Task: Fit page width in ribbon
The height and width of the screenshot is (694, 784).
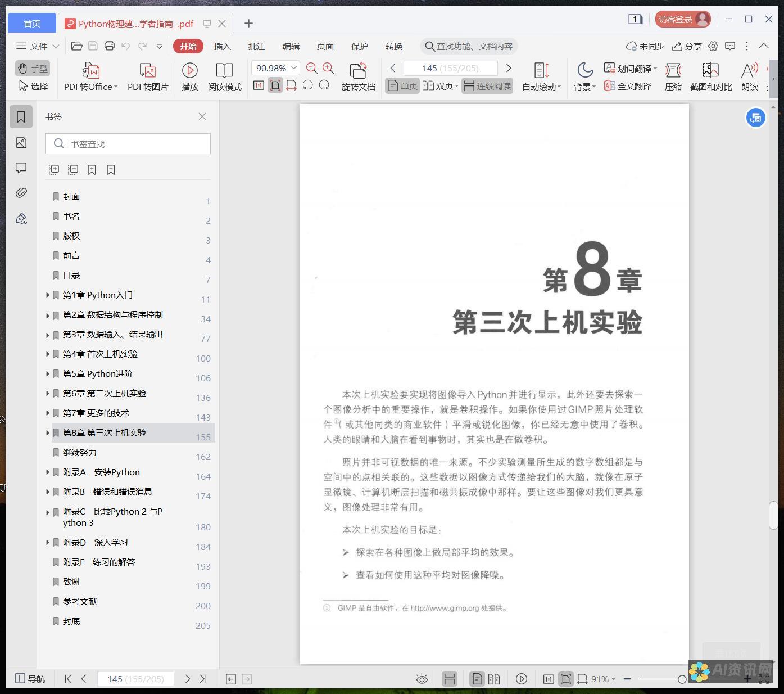Action: (291, 85)
